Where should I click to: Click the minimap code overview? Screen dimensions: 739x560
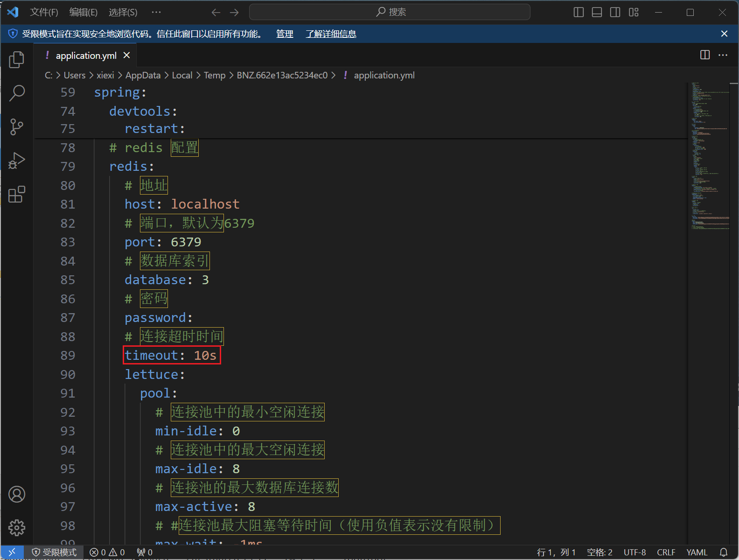tap(710, 156)
